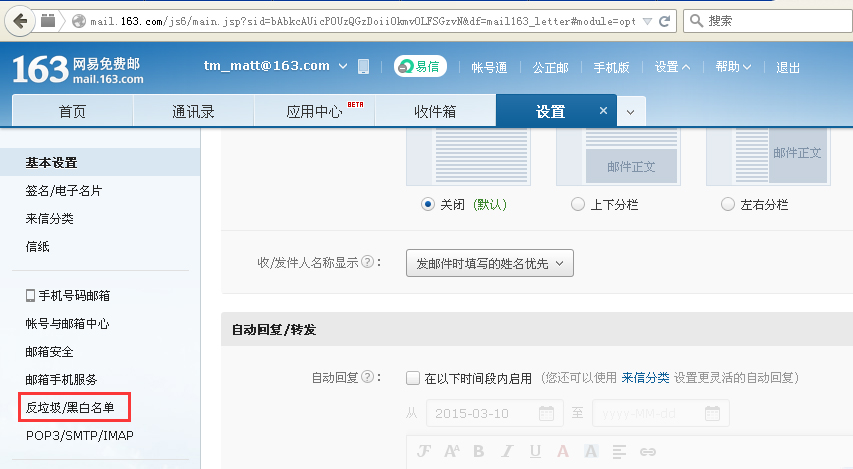Switch to the 收件箱 tab

(x=435, y=112)
